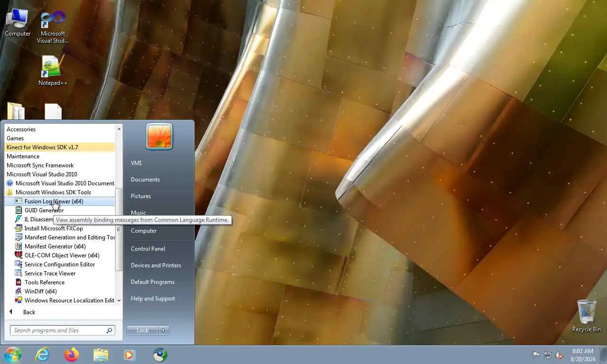The height and width of the screenshot is (364, 607).
Task: Open Firefox from the taskbar
Action: coord(72,355)
